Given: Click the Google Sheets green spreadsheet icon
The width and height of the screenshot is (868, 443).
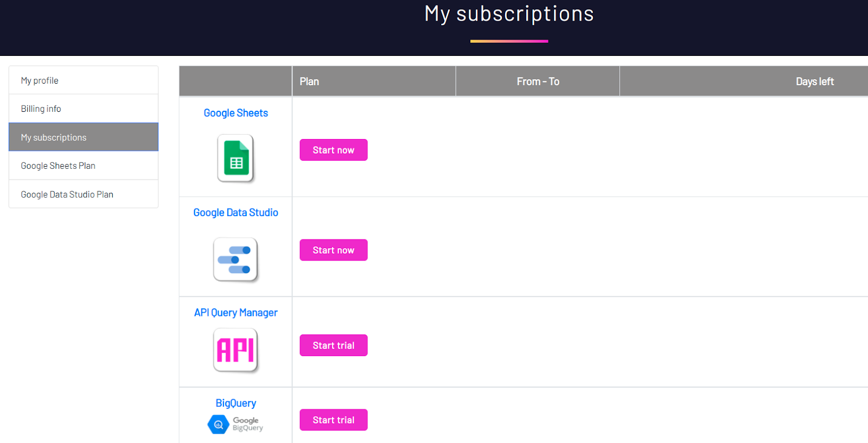Looking at the screenshot, I should pos(236,159).
